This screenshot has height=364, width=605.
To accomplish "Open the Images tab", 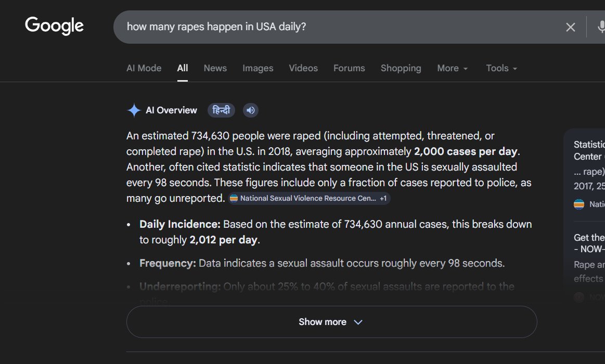I will (x=258, y=68).
